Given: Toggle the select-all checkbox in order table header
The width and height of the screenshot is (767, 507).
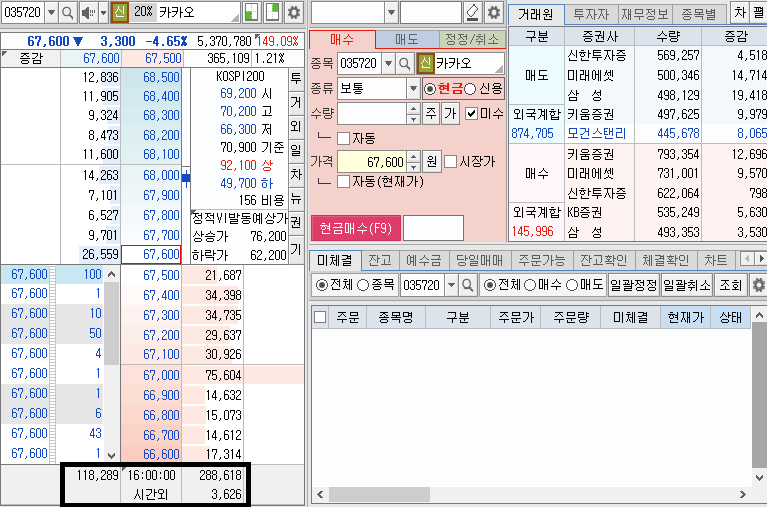Looking at the screenshot, I should tap(320, 317).
